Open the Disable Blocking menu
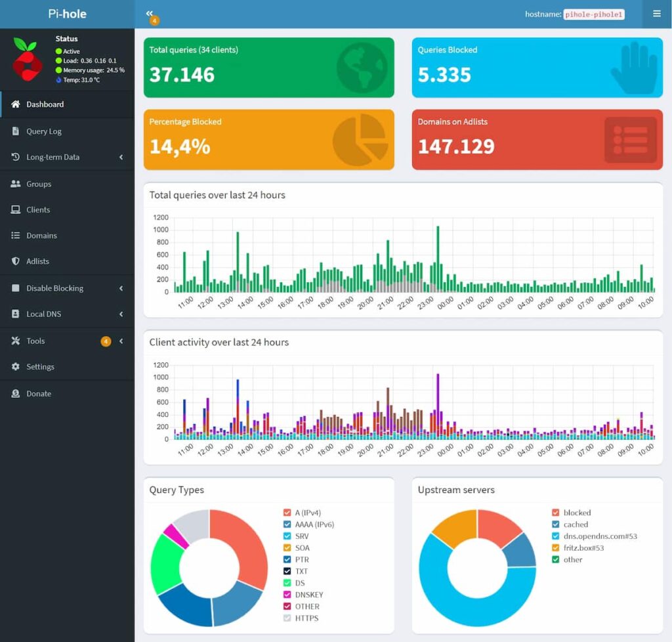Screen dimensions: 672x642 tap(54, 288)
